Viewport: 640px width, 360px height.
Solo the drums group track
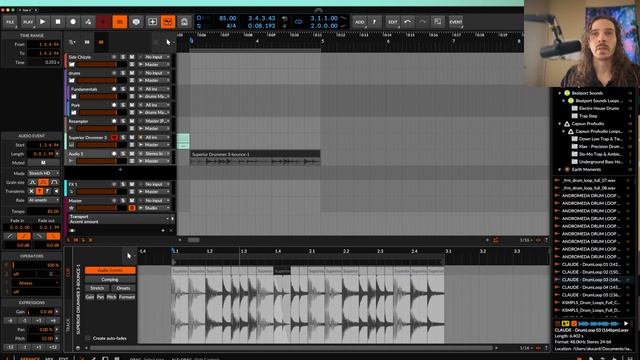123,73
